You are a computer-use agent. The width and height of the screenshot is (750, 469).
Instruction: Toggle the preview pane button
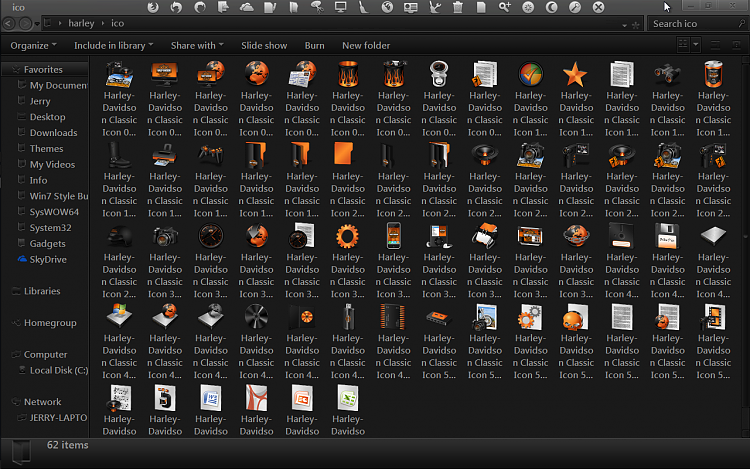(715, 45)
